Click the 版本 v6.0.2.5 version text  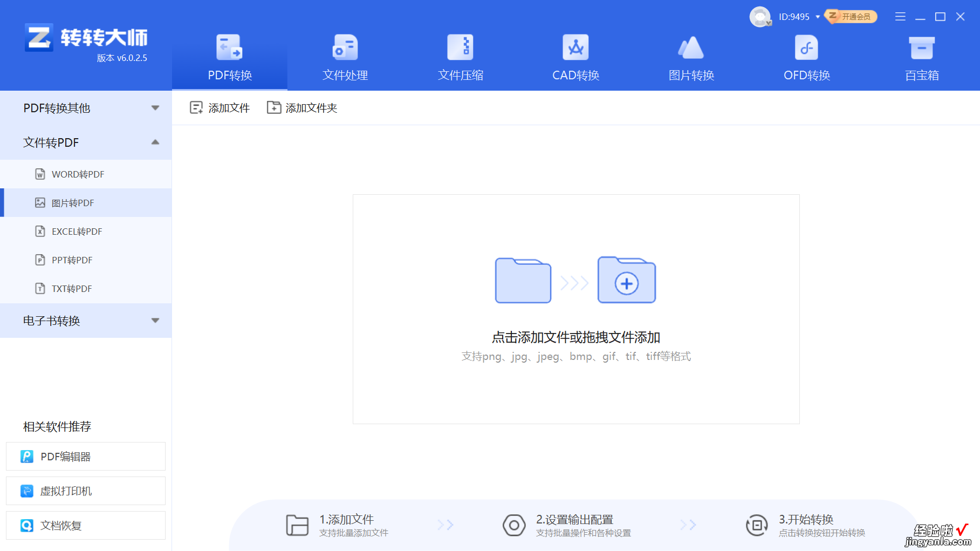(122, 58)
